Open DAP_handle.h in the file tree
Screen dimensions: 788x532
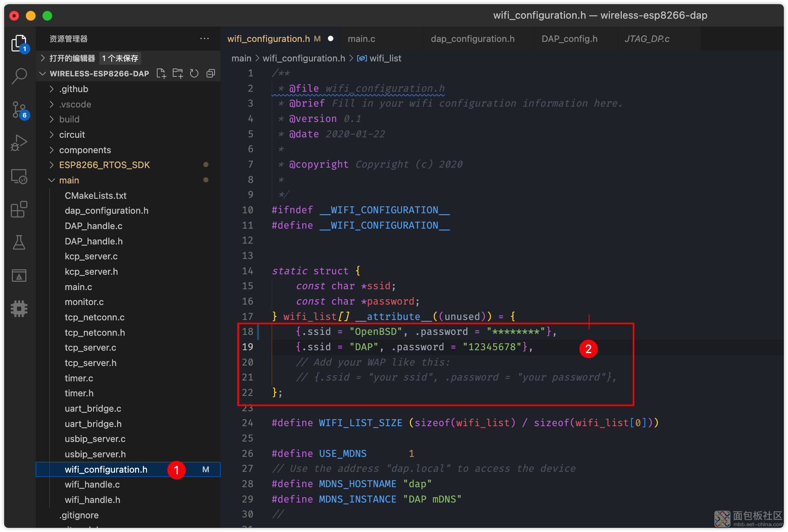[x=93, y=241]
